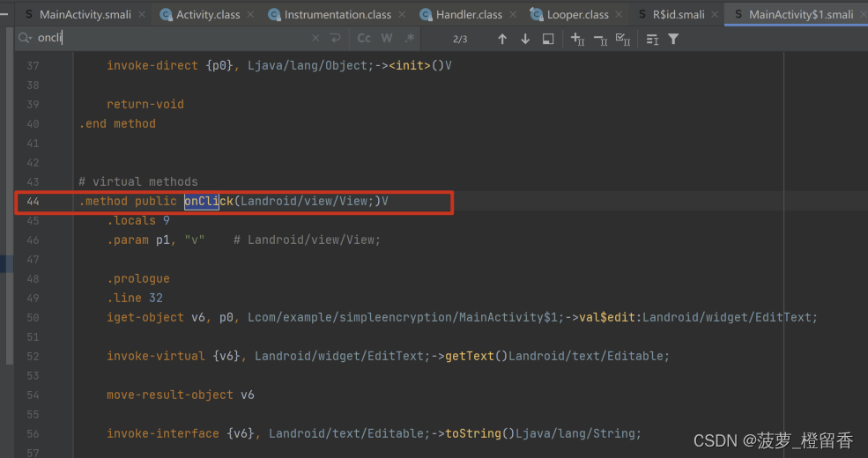Open results in Find tool window
The image size is (868, 458).
(548, 39)
